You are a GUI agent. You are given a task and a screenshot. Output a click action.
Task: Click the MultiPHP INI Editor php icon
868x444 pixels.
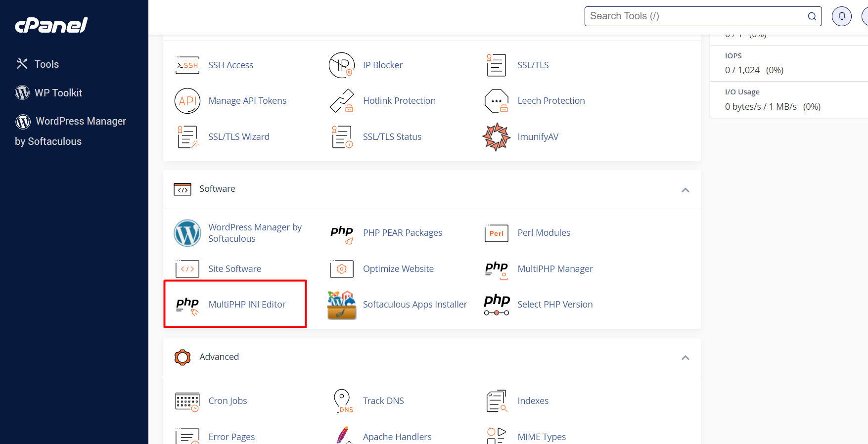pyautogui.click(x=187, y=306)
